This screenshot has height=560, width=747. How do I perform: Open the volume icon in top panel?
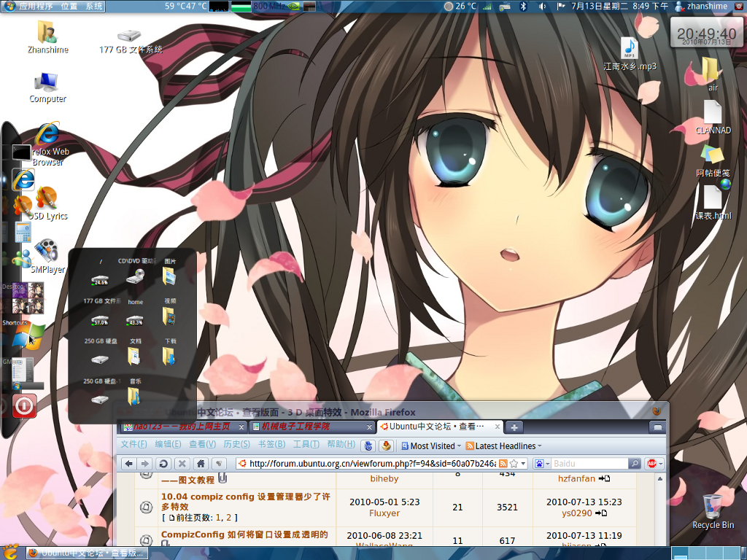click(542, 6)
